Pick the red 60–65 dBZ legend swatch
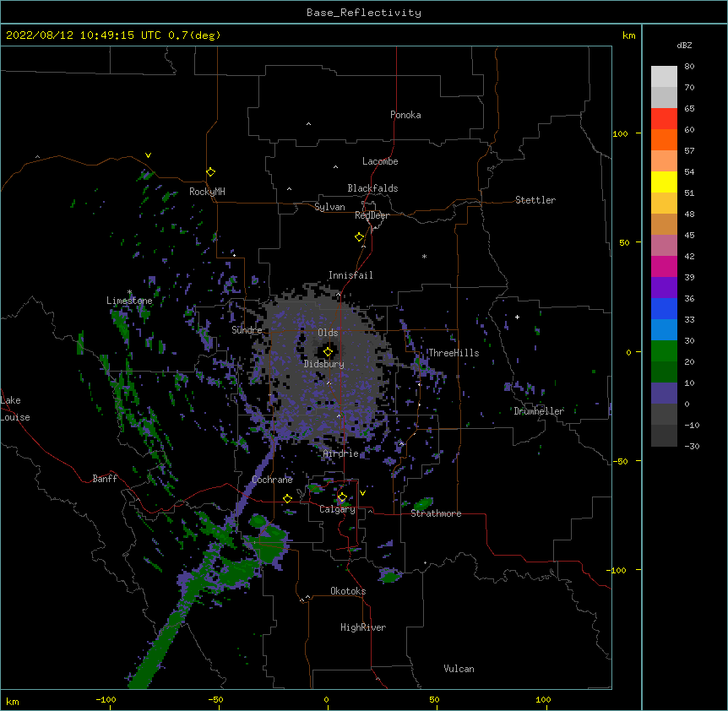The image size is (728, 711). click(x=664, y=119)
